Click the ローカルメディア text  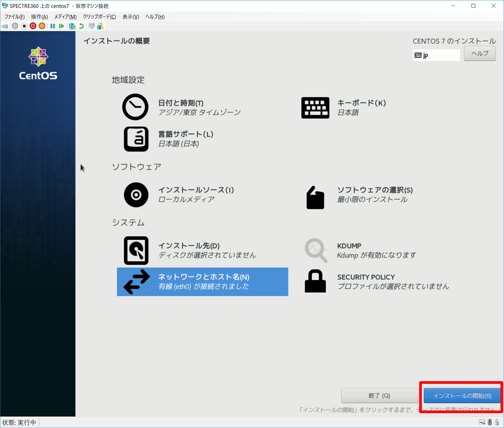pos(186,200)
